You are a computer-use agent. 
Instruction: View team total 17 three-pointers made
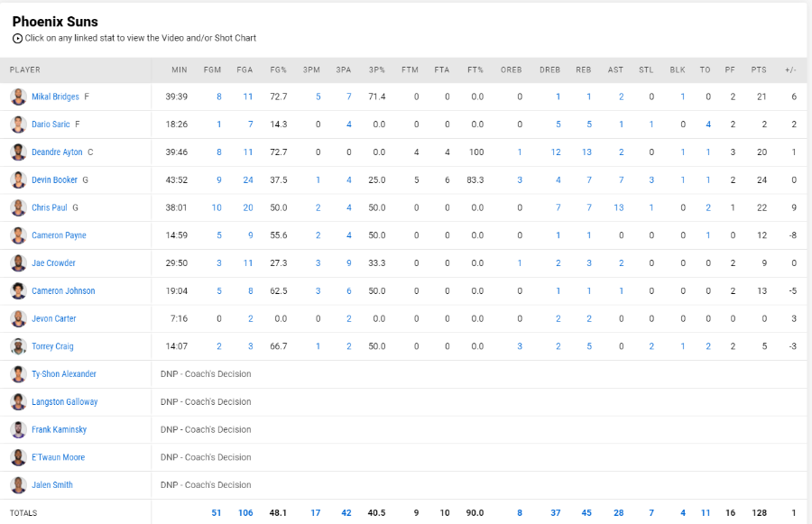click(316, 513)
